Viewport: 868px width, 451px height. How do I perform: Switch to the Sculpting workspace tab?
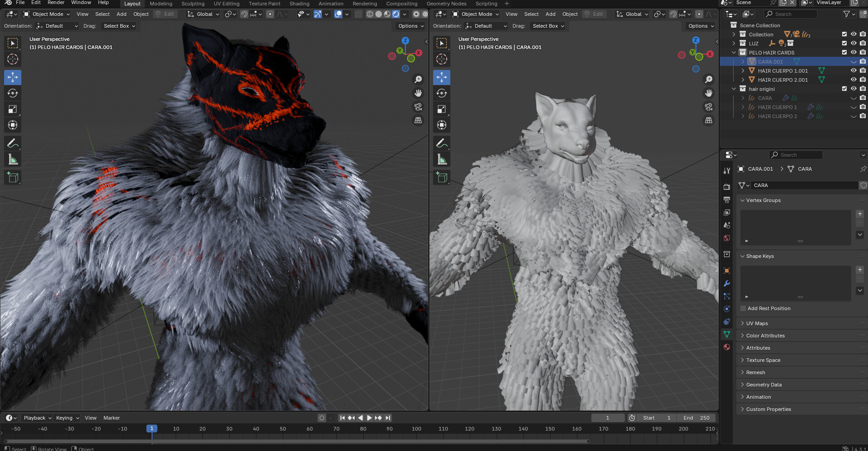coord(193,4)
